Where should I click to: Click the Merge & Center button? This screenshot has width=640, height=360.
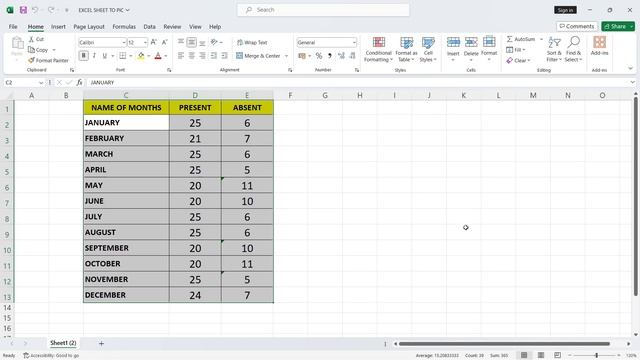258,56
